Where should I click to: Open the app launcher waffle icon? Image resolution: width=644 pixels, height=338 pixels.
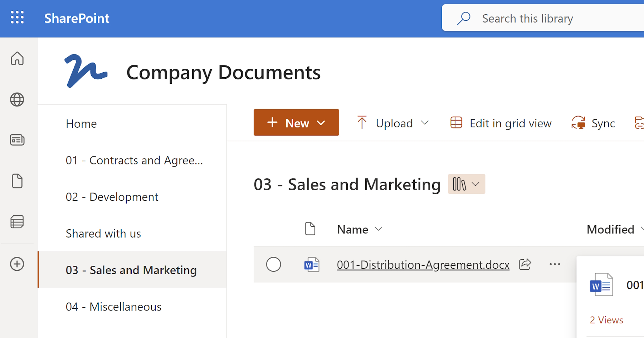pos(17,17)
